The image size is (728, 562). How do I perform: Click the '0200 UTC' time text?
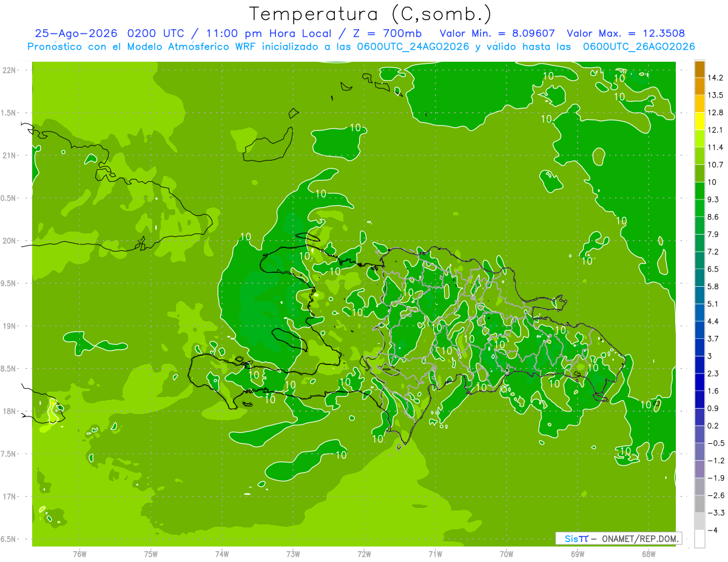155,33
